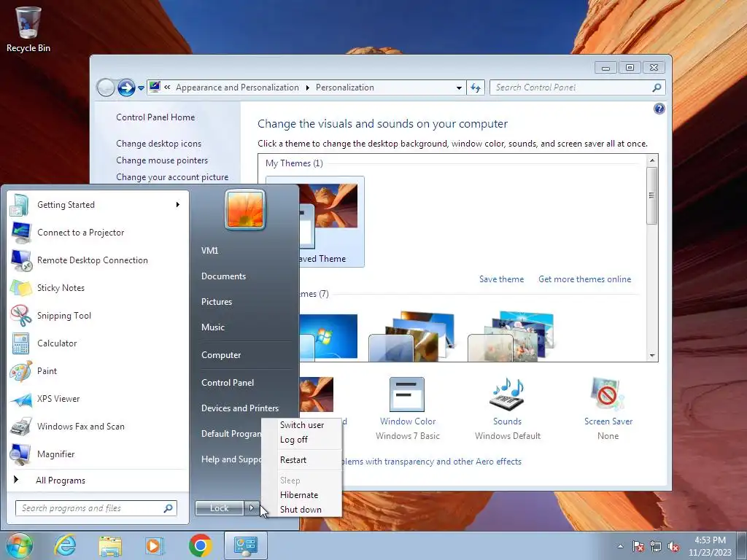Open the shutdown options arrow button
This screenshot has height=560, width=747.
point(252,508)
